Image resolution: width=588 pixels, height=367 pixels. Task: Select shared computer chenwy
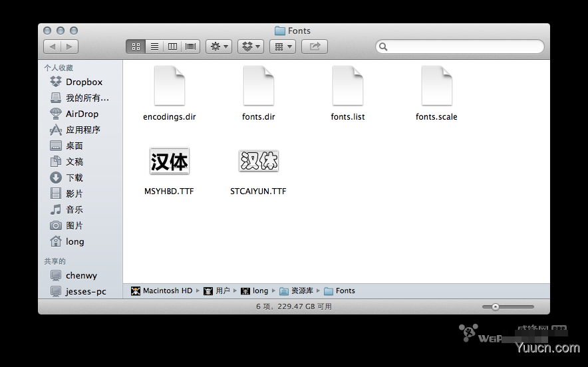(x=80, y=275)
